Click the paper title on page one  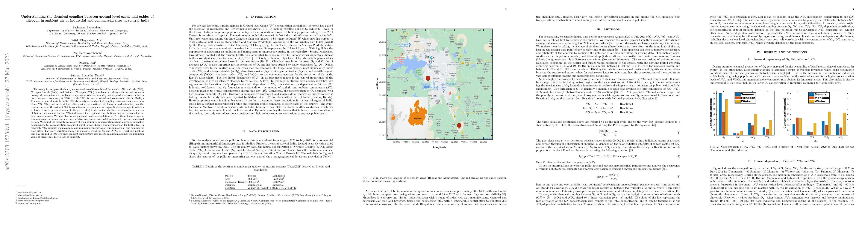(x=87, y=19)
